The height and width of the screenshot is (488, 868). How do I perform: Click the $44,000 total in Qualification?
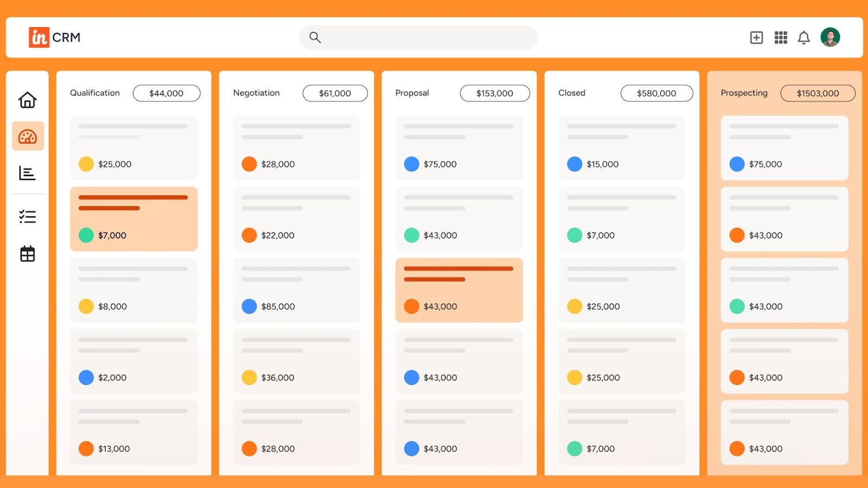point(166,93)
